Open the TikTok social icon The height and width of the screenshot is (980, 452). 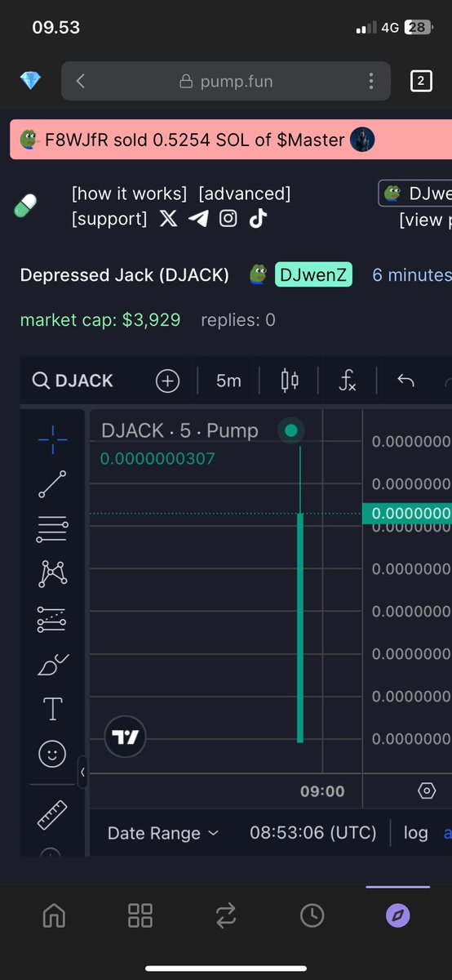[x=258, y=218]
